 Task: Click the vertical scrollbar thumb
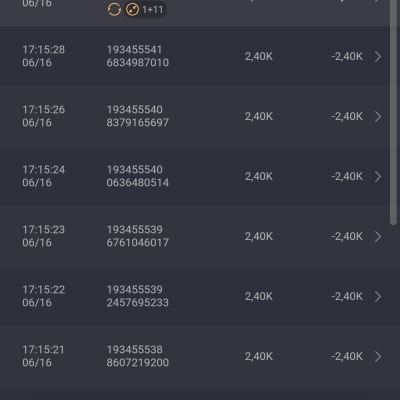(x=393, y=112)
